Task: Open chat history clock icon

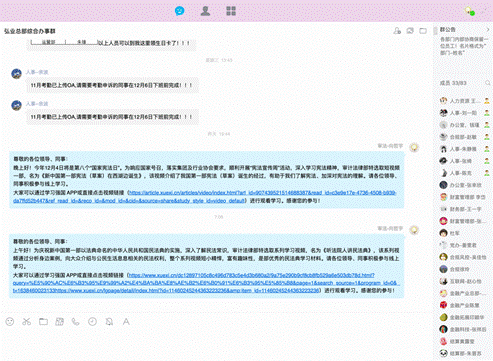Action: click(x=92, y=322)
